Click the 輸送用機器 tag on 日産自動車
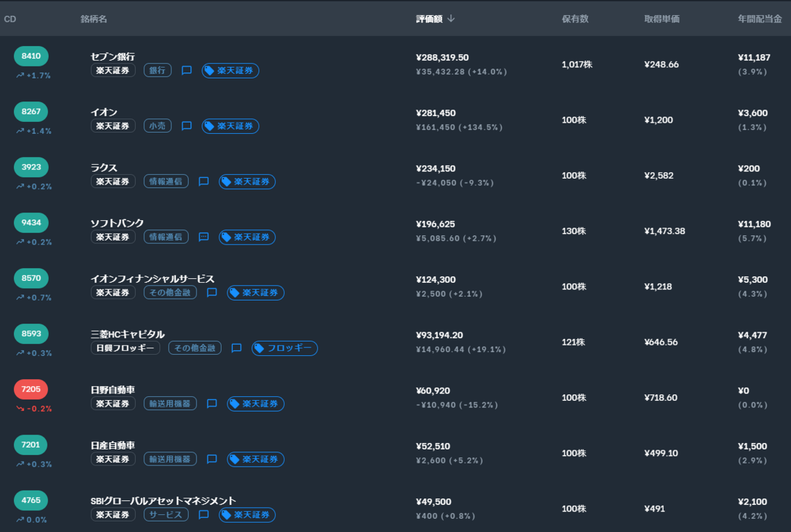The image size is (791, 532). tap(170, 459)
